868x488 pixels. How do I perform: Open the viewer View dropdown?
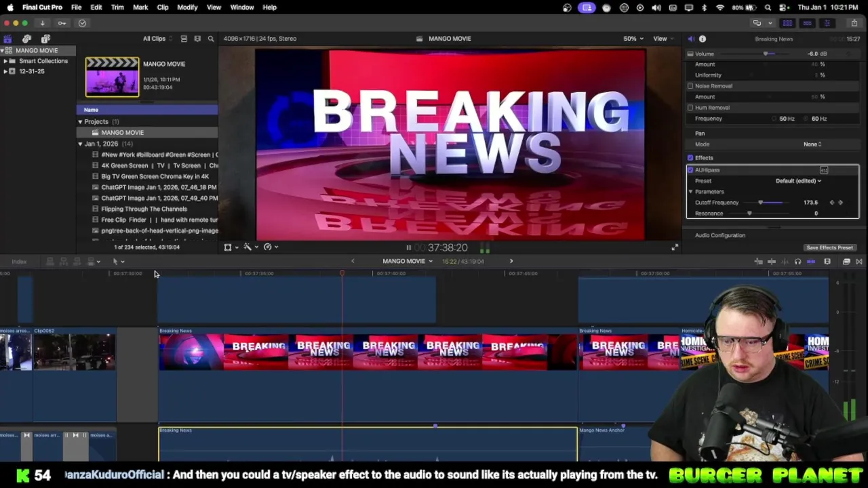point(663,39)
